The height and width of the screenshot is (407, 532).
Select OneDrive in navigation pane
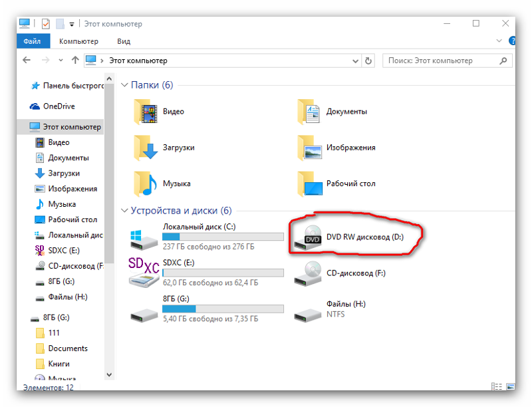[x=59, y=106]
